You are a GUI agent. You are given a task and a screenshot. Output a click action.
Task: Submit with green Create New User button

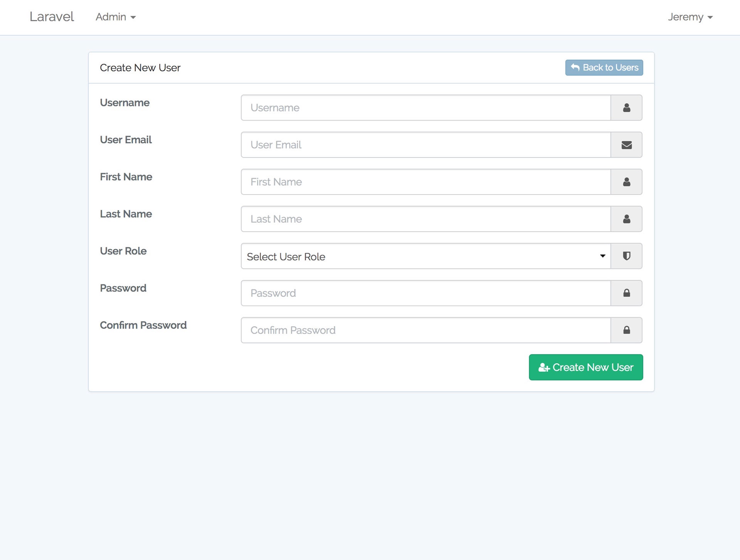585,367
